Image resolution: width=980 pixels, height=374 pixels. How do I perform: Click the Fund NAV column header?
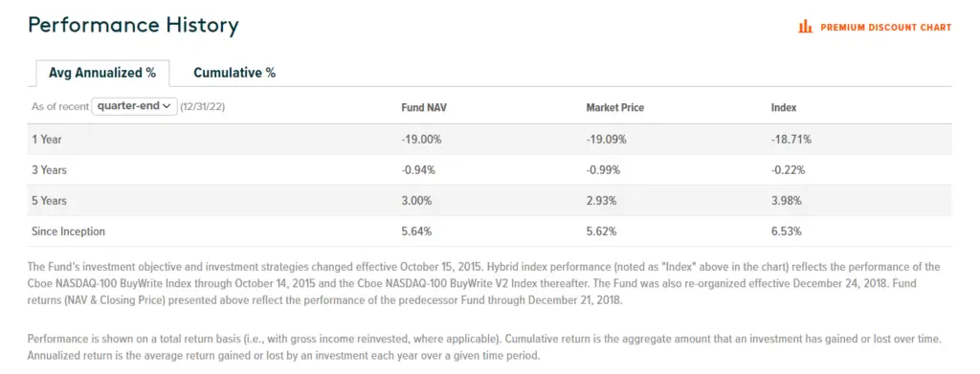424,107
